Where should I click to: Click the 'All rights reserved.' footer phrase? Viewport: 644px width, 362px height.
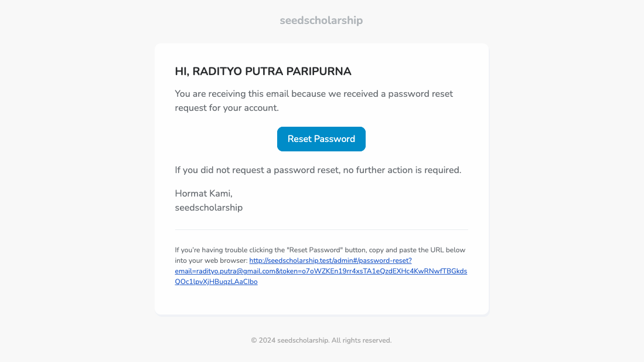[362, 340]
